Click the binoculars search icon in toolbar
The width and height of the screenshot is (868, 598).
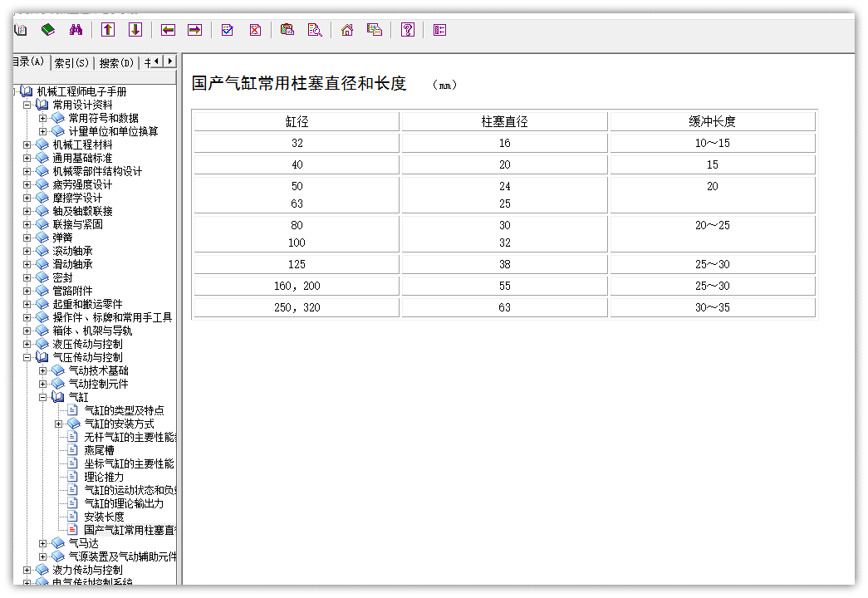76,30
